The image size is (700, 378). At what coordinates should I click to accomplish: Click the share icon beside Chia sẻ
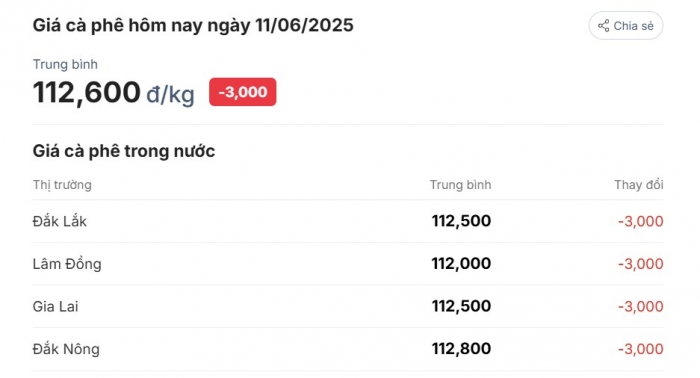click(604, 26)
